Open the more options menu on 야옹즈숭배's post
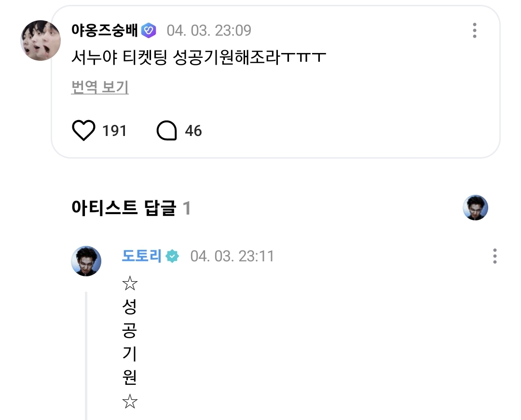 coord(475,30)
